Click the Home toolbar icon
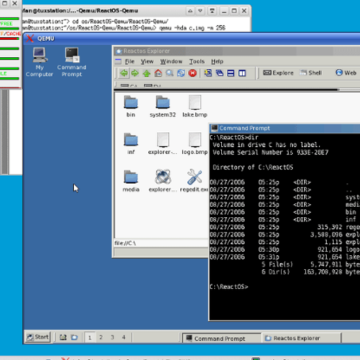Screen dimensions: 360x360 pyautogui.click(x=158, y=73)
